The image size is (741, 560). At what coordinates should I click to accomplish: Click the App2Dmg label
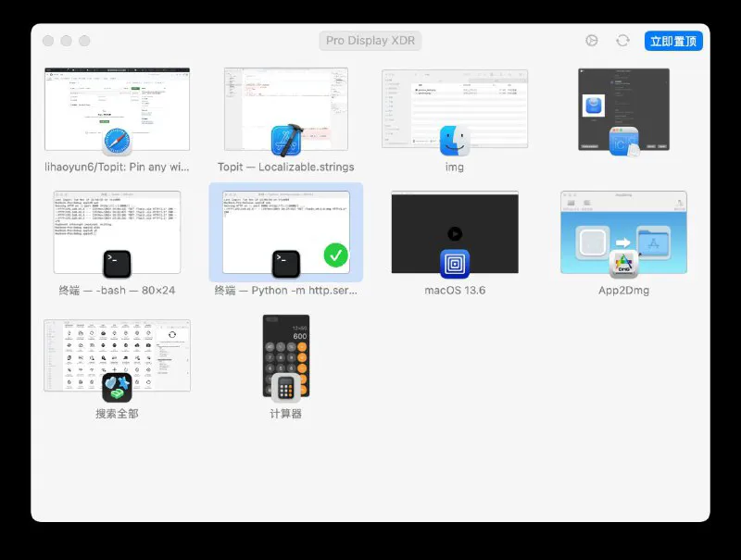[623, 291]
